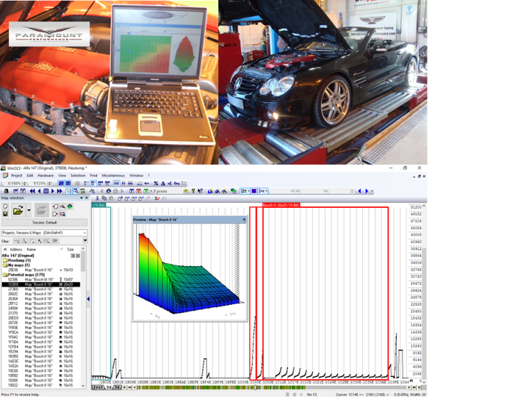Click the save floppy disk icon in Map selection

tap(6, 214)
